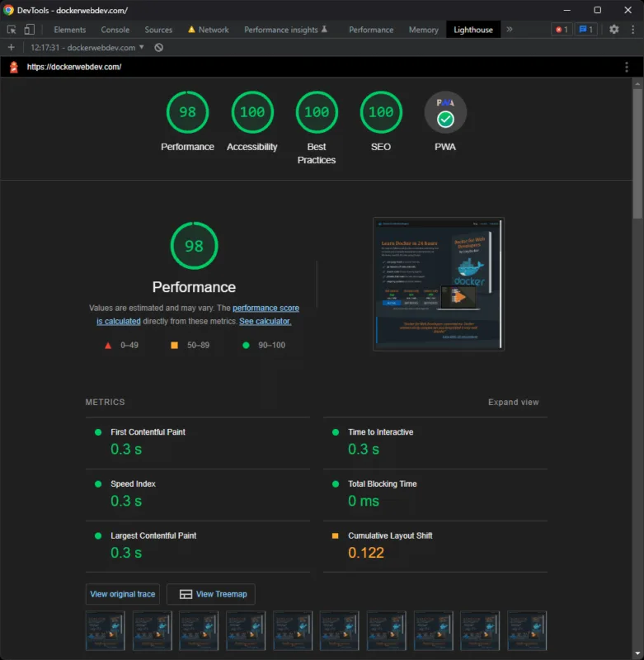Screen dimensions: 644x660
Task: Open the See calculator link
Action: pos(265,321)
